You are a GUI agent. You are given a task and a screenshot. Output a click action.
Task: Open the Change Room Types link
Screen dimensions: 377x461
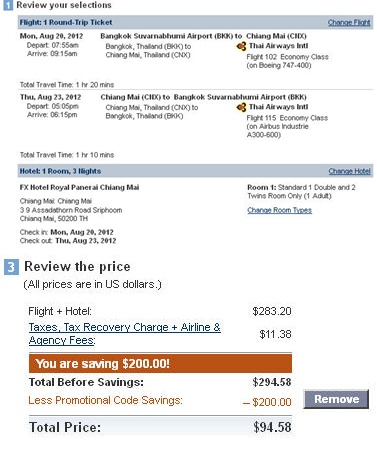click(279, 210)
